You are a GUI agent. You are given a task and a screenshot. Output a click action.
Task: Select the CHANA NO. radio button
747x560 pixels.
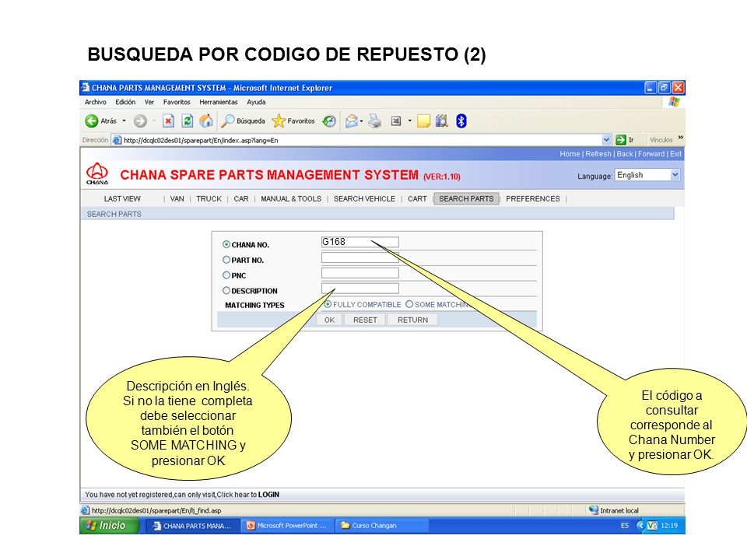(226, 244)
